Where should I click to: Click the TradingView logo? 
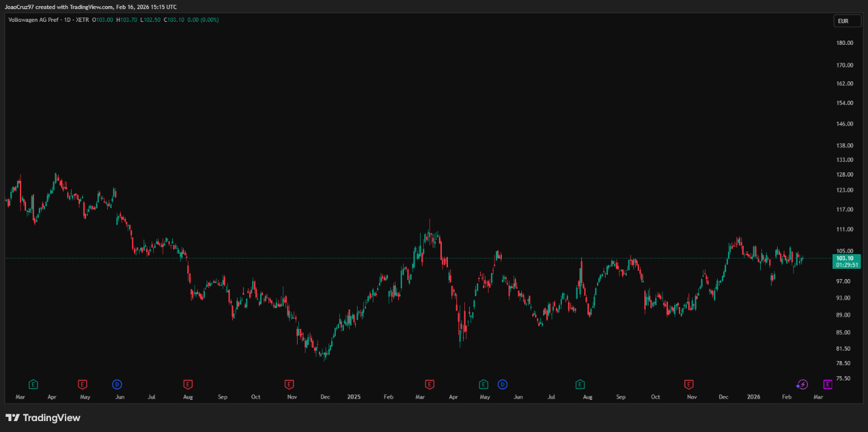(43, 418)
